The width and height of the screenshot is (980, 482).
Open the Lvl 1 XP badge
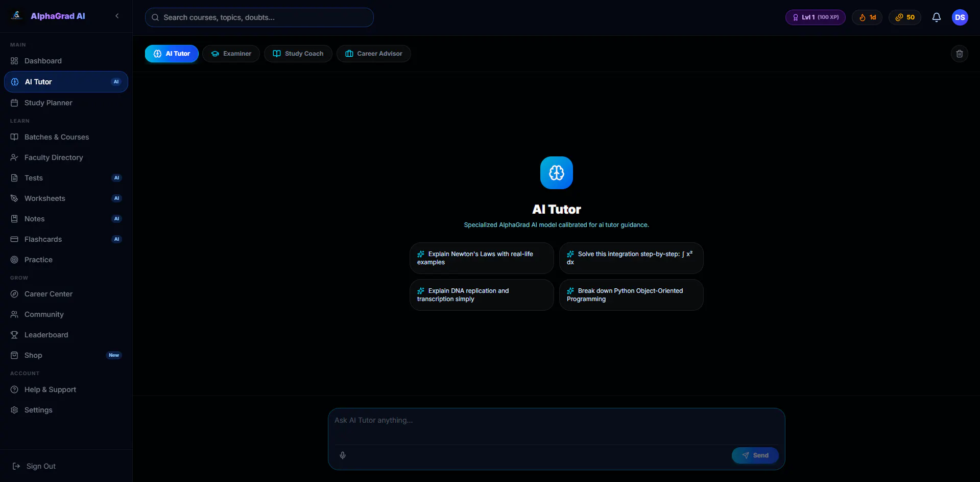click(815, 17)
